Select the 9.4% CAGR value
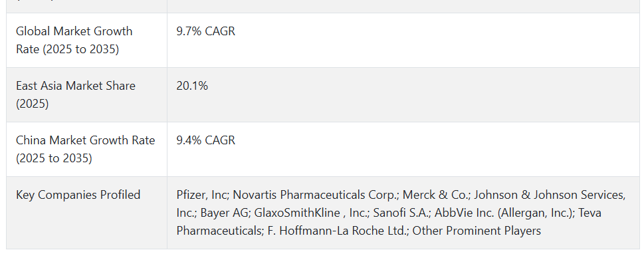The image size is (644, 254). pyautogui.click(x=206, y=140)
